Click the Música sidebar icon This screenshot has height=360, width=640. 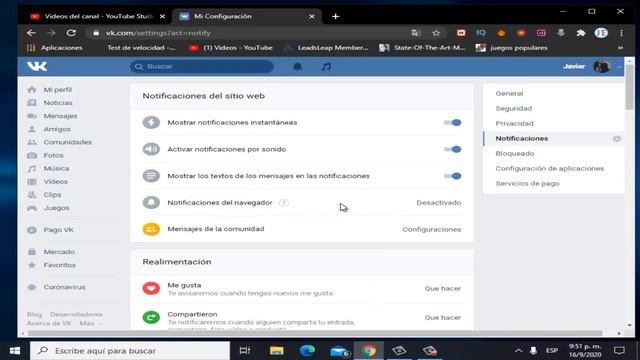coord(32,169)
